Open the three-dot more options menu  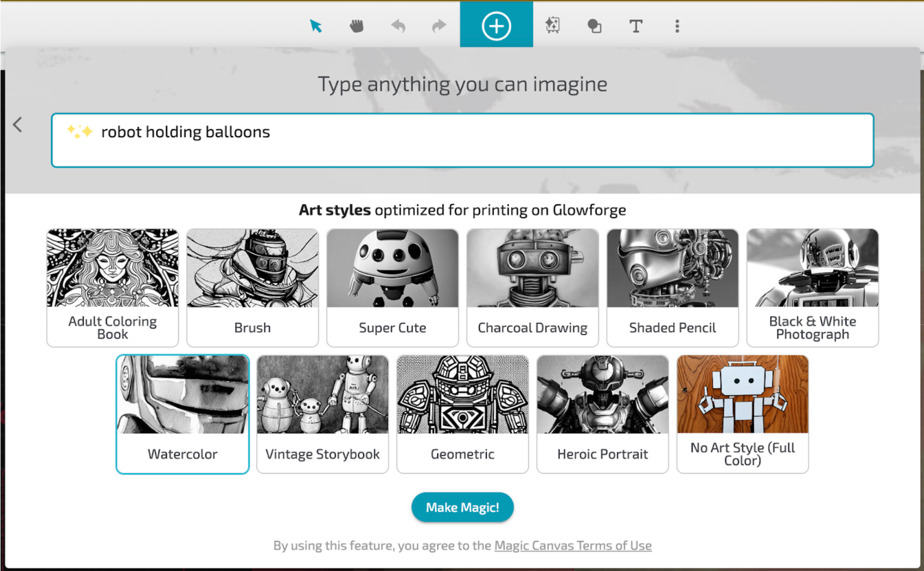[677, 26]
